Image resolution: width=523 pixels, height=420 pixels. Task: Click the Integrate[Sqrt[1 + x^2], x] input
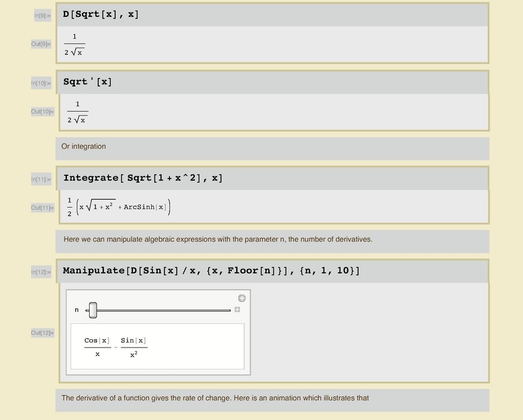[143, 178]
